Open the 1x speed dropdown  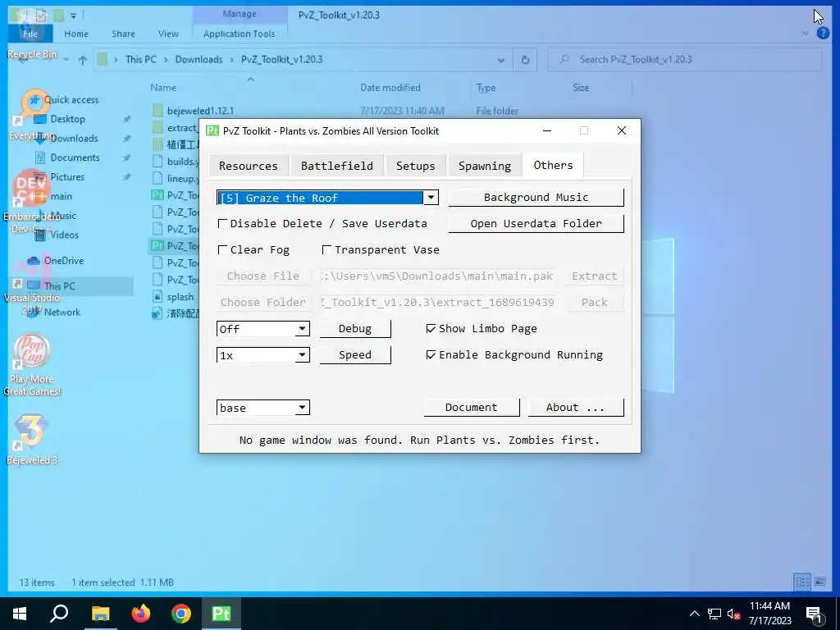pyautogui.click(x=302, y=354)
